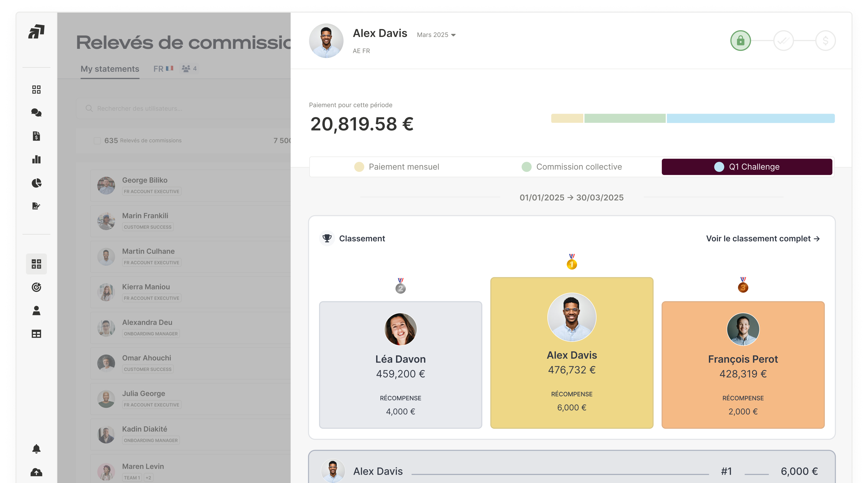Open the dashboard grid icon in the sidebar
This screenshot has height=483, width=868.
[x=36, y=89]
